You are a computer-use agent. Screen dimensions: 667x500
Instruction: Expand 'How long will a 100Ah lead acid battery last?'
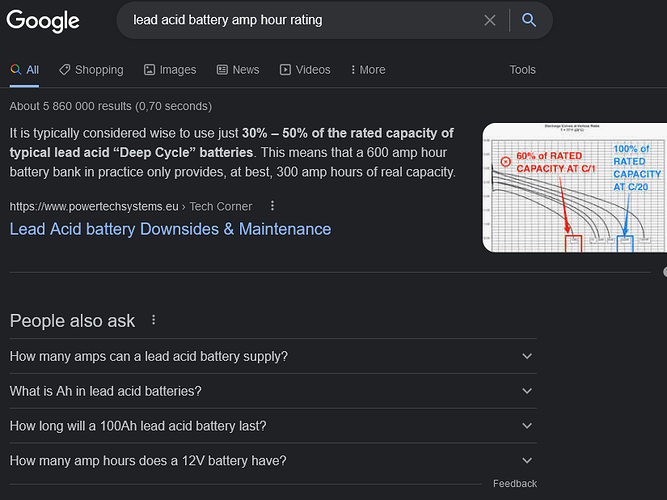point(273,426)
